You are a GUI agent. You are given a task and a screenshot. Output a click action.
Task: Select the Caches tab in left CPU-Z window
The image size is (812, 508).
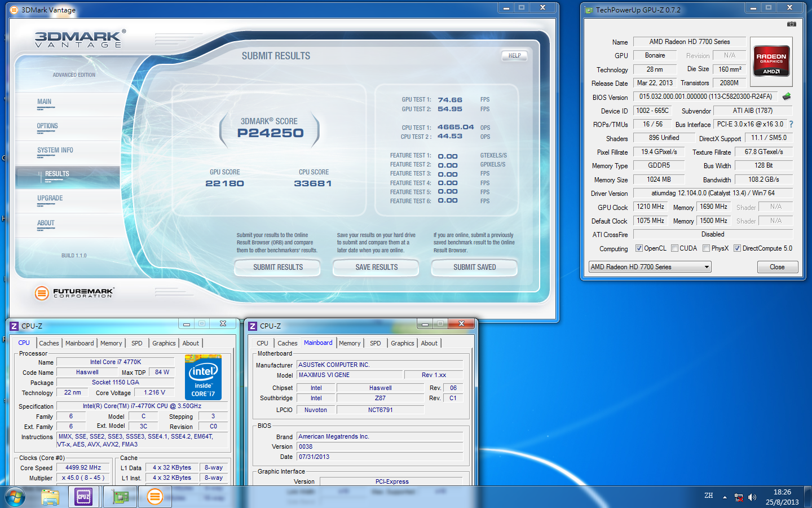pos(49,343)
